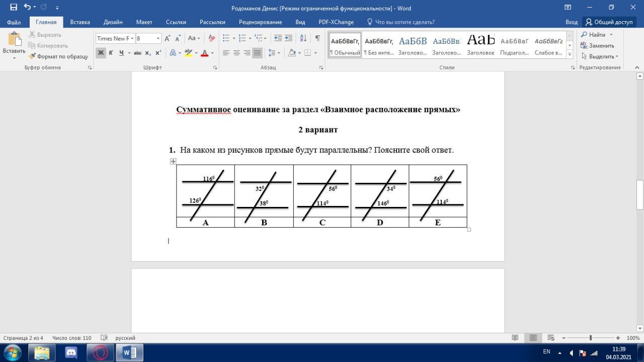Show paragraph marks with pilcrow icon
Image resolution: width=644 pixels, height=362 pixels.
coord(317,38)
